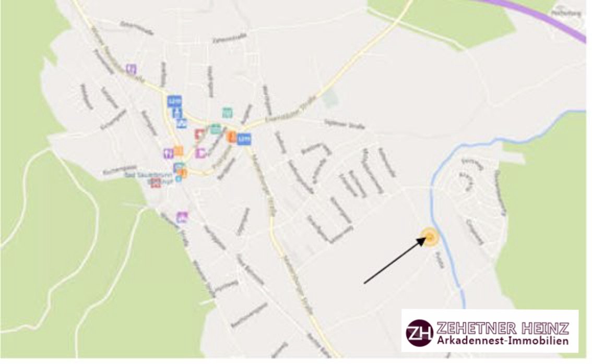Open the Zehetner Heinz Arkadennest-Immobilien logo
The width and height of the screenshot is (592, 364).
pyautogui.click(x=490, y=331)
